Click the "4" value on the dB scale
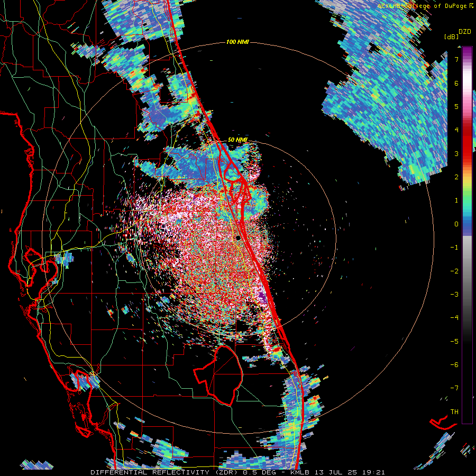Viewport: 476px width, 476px height. pos(456,130)
